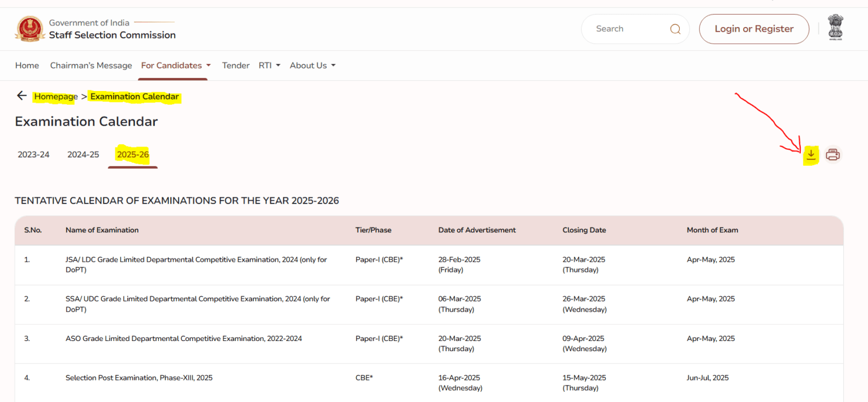Expand the For Candidates dropdown arrow
The width and height of the screenshot is (868, 402).
(209, 66)
